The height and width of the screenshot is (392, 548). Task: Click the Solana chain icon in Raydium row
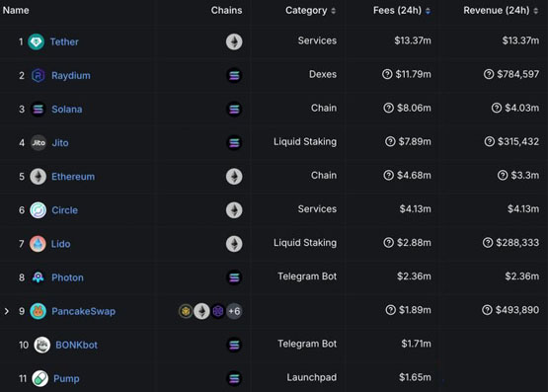(234, 75)
